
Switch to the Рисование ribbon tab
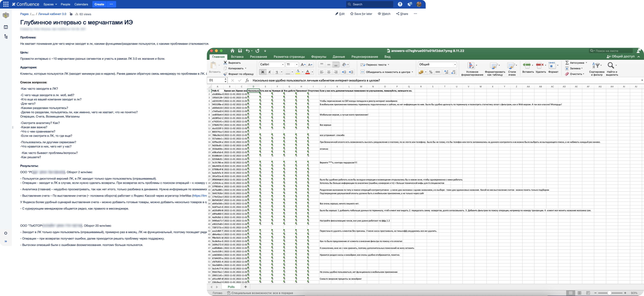tap(258, 57)
